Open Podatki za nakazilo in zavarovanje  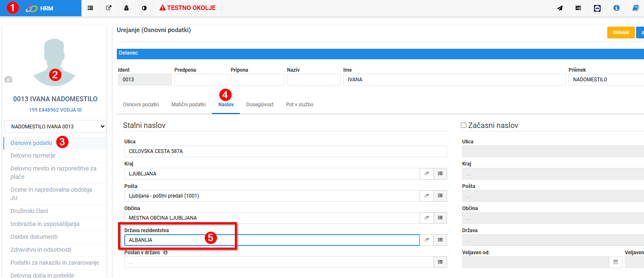(55, 263)
